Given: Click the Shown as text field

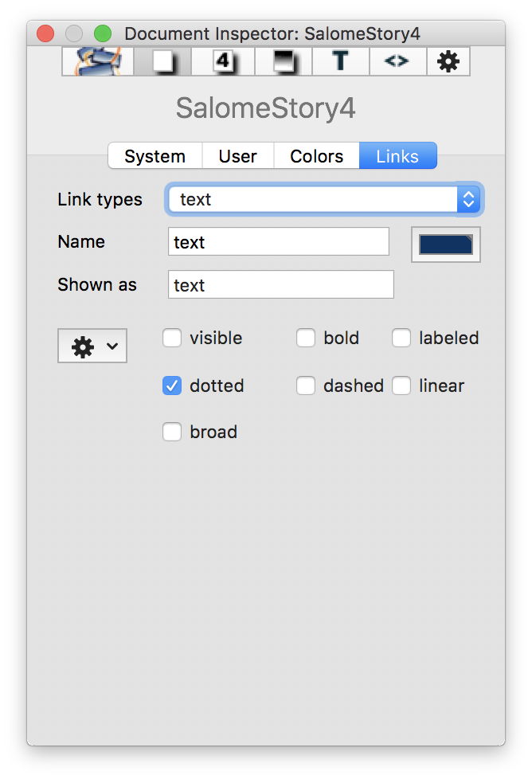Looking at the screenshot, I should coord(280,285).
